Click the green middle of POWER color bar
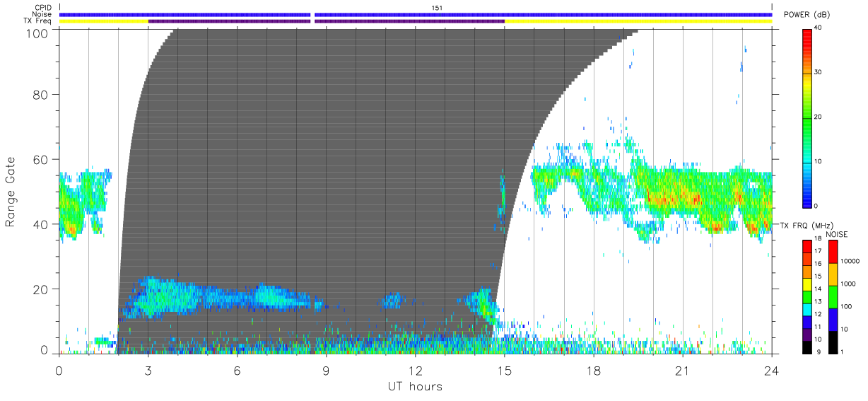Image resolution: width=868 pixels, height=401 pixels. pos(807,117)
